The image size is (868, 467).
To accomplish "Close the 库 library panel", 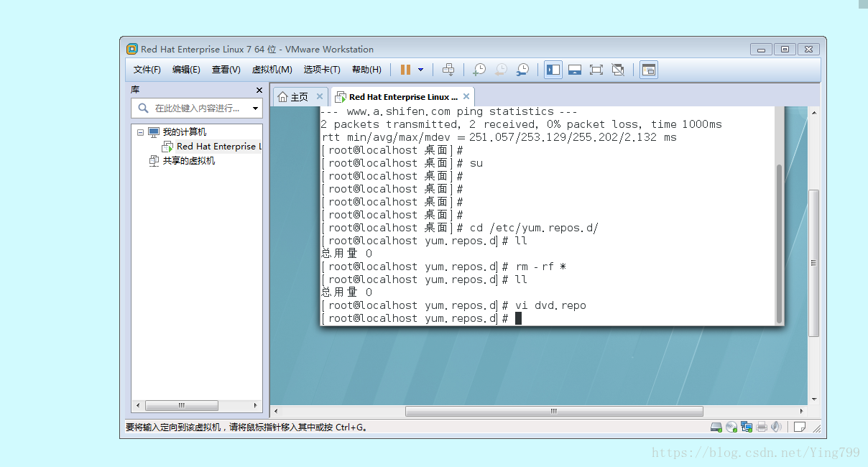I will 259,90.
